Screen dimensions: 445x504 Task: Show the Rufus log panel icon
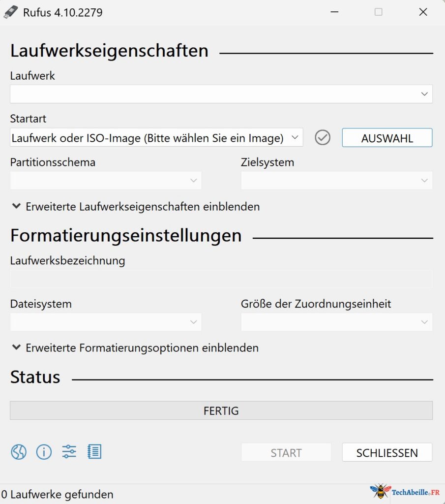(x=95, y=452)
